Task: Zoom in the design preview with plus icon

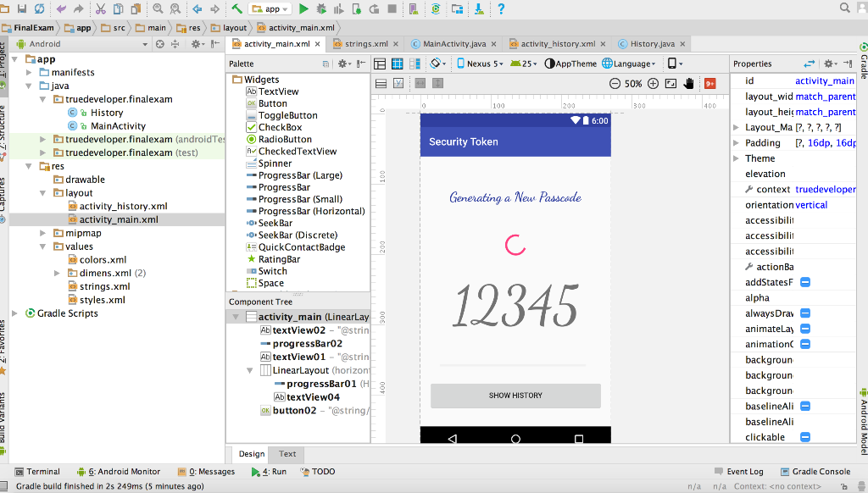Action: pyautogui.click(x=654, y=84)
